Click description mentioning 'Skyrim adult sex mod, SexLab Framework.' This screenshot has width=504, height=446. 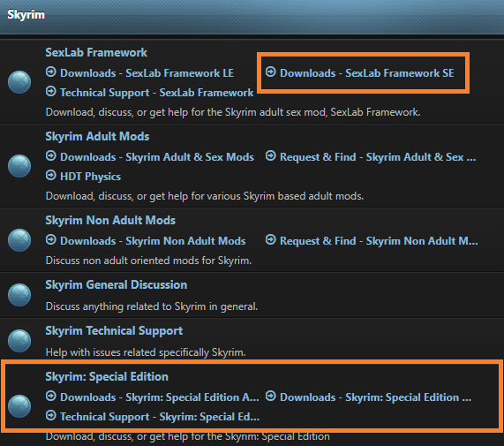(233, 112)
